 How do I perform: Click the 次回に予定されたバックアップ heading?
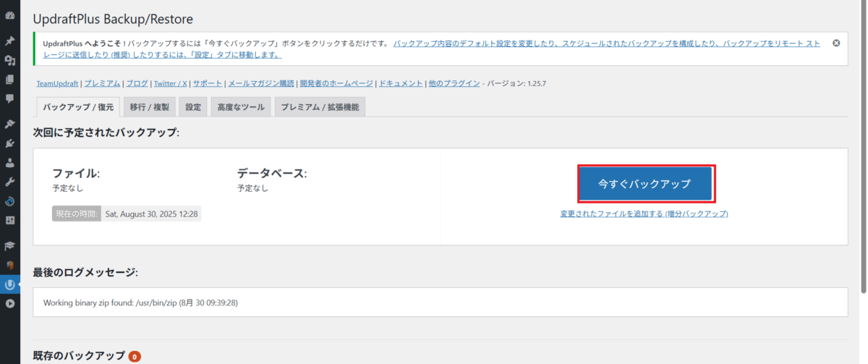tap(106, 132)
